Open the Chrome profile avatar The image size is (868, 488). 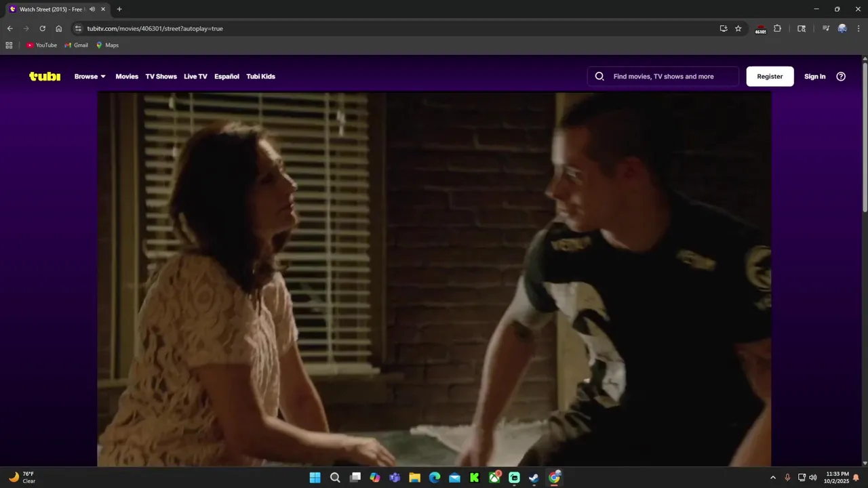point(842,28)
